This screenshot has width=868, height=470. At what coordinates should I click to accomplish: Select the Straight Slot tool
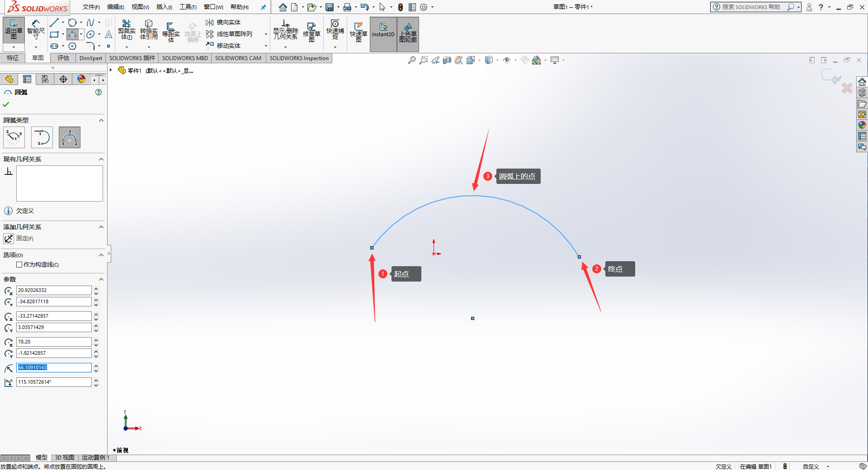coord(54,46)
